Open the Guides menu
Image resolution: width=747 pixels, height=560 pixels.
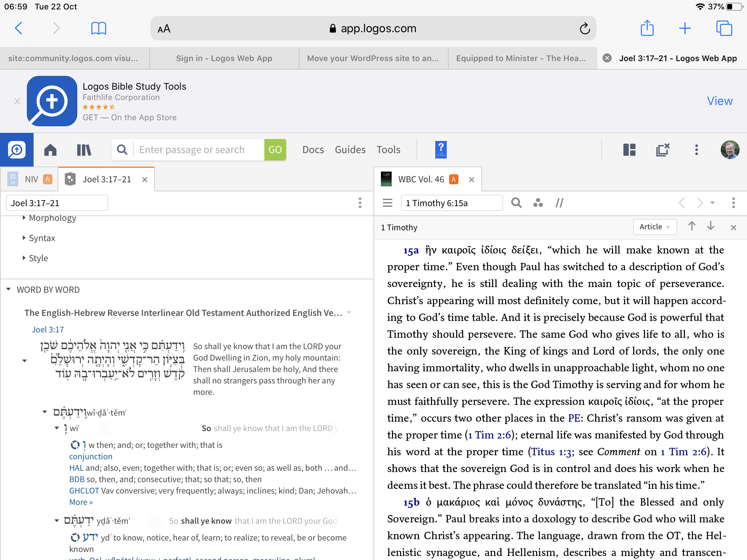pyautogui.click(x=350, y=149)
